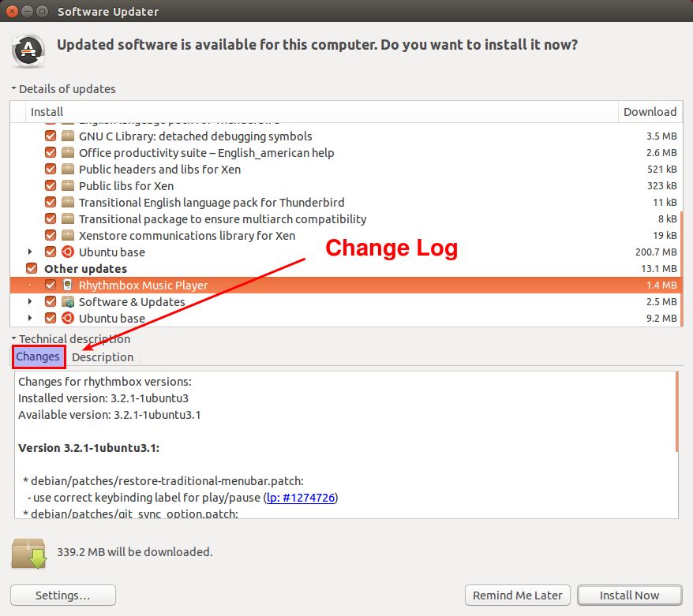Toggle Transitional English language pack checkbox
The width and height of the screenshot is (693, 616).
point(51,202)
